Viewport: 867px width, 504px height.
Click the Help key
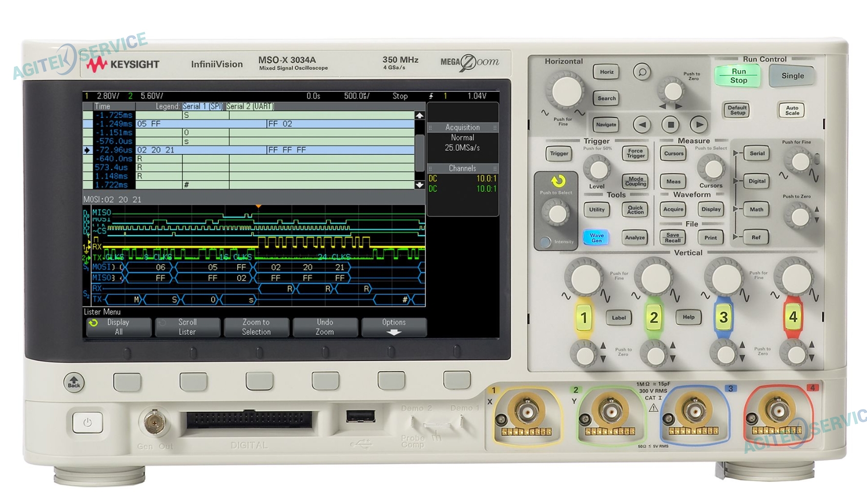[689, 318]
